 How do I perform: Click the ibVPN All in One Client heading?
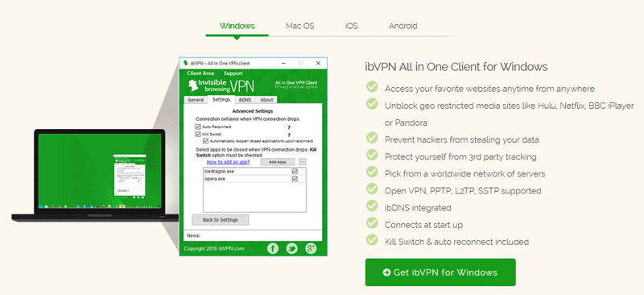pos(456,67)
